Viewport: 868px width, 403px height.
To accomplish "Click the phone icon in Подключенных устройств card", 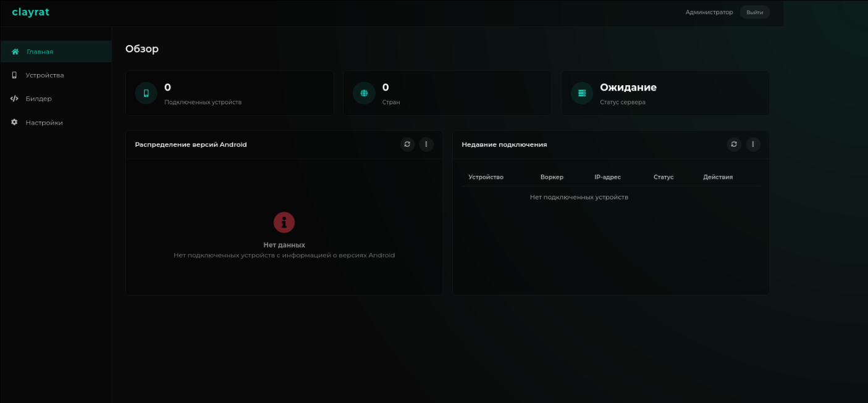I will (x=146, y=93).
